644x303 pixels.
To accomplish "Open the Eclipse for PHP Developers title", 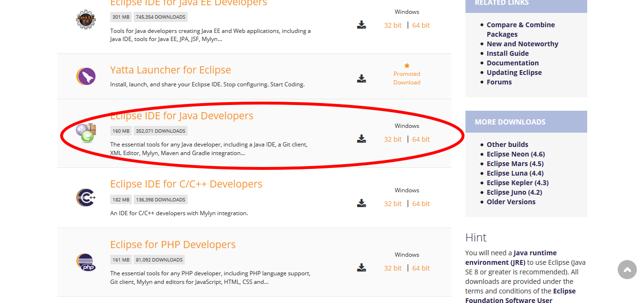I will [x=173, y=245].
